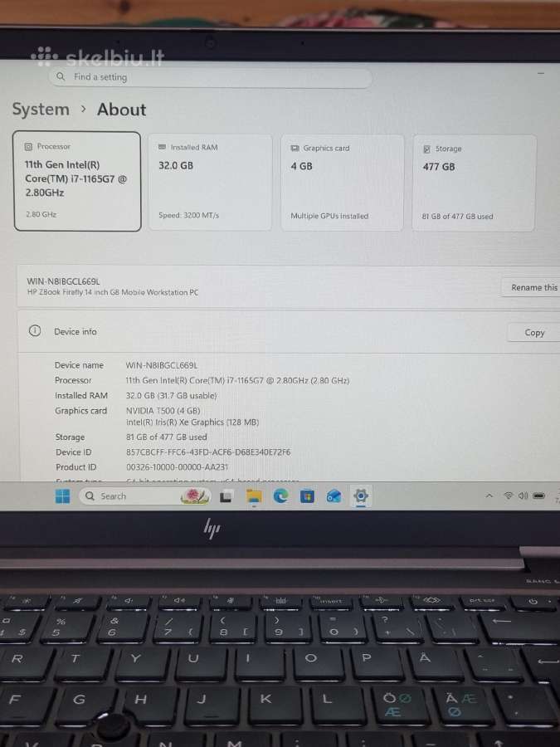Screen dimensions: 560x747
Task: Select the Processor row value in Device info
Action: (237, 381)
